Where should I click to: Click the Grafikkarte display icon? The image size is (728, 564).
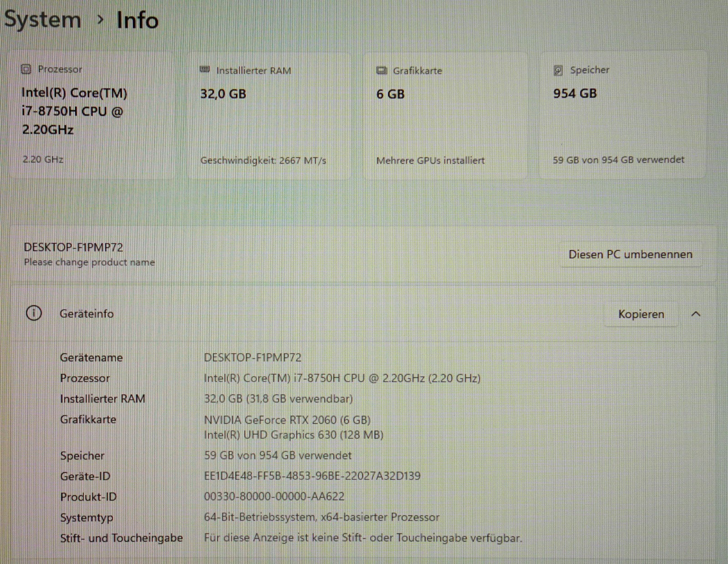[x=382, y=71]
